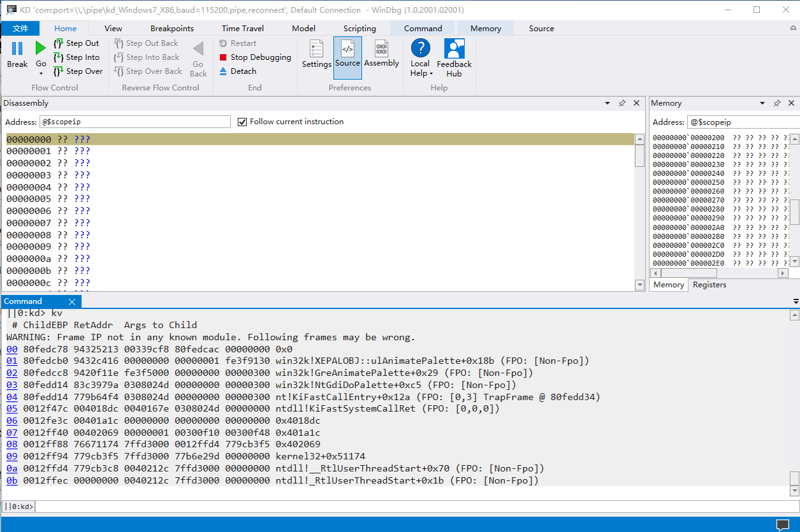Click the Go Back arrow icon
The height and width of the screenshot is (532, 800).
click(198, 48)
